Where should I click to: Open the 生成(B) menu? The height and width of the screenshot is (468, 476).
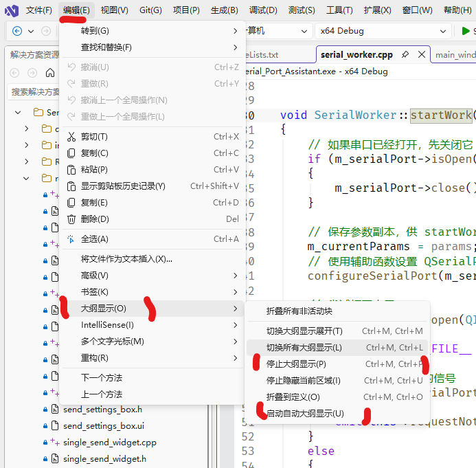pos(225,10)
